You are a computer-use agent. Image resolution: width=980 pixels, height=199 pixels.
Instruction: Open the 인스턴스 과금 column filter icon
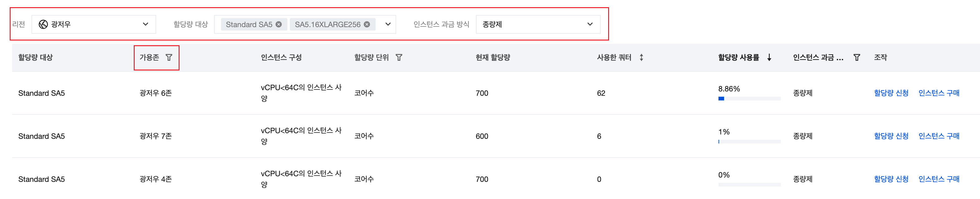[x=857, y=57]
